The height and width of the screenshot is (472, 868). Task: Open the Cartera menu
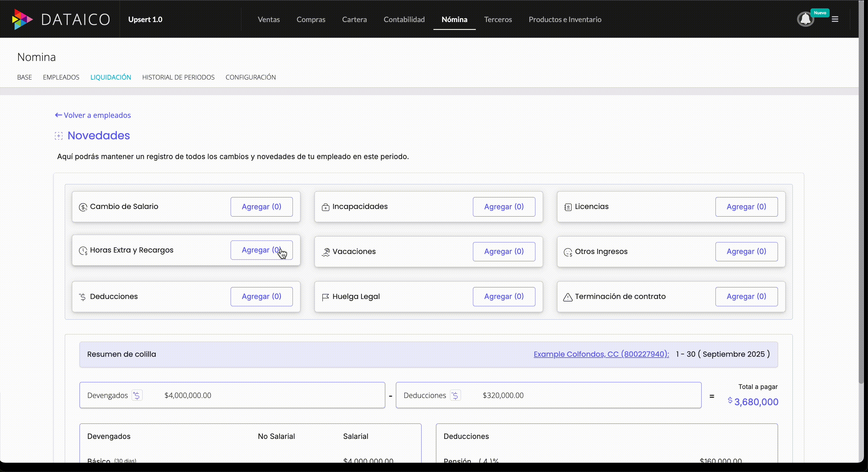[354, 19]
